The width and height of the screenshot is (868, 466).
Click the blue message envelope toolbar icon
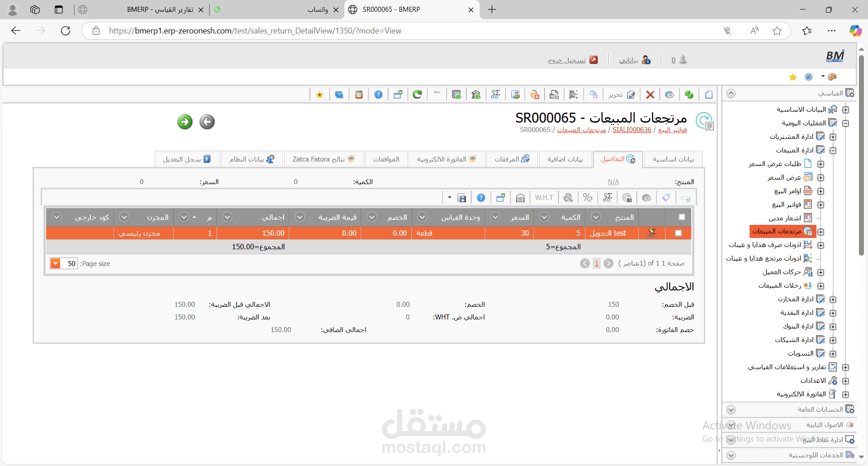click(339, 95)
